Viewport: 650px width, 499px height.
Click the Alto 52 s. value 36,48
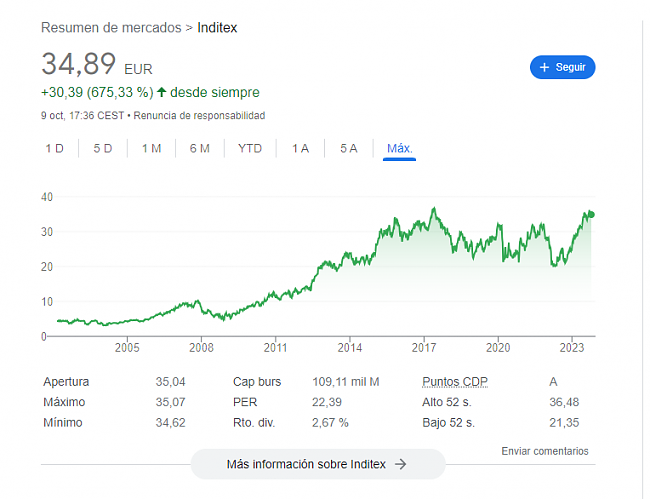564,402
